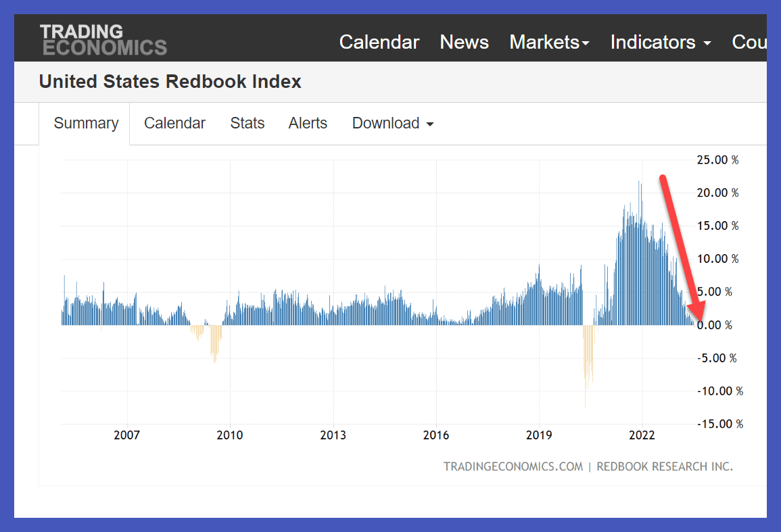Open the Alerts tab
This screenshot has height=532, width=781.
click(308, 123)
